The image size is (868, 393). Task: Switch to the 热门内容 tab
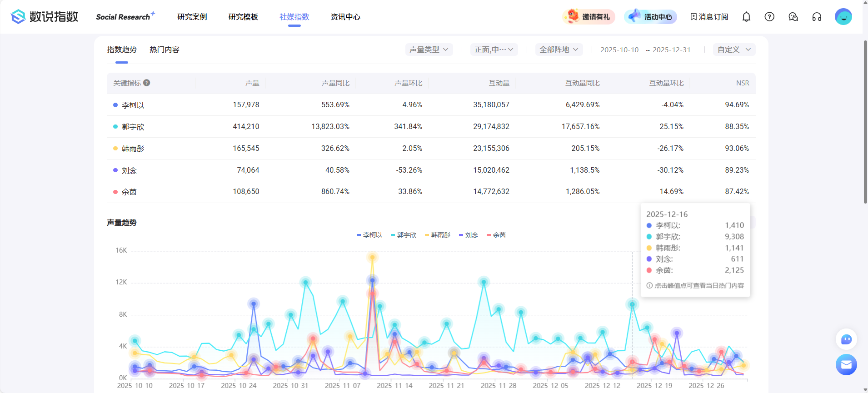click(x=165, y=50)
